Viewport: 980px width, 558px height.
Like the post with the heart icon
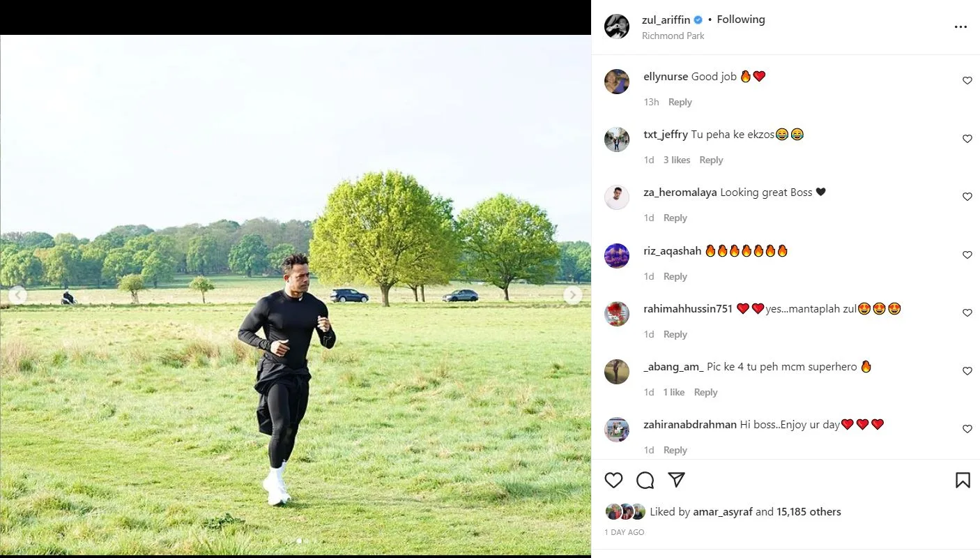coord(613,480)
